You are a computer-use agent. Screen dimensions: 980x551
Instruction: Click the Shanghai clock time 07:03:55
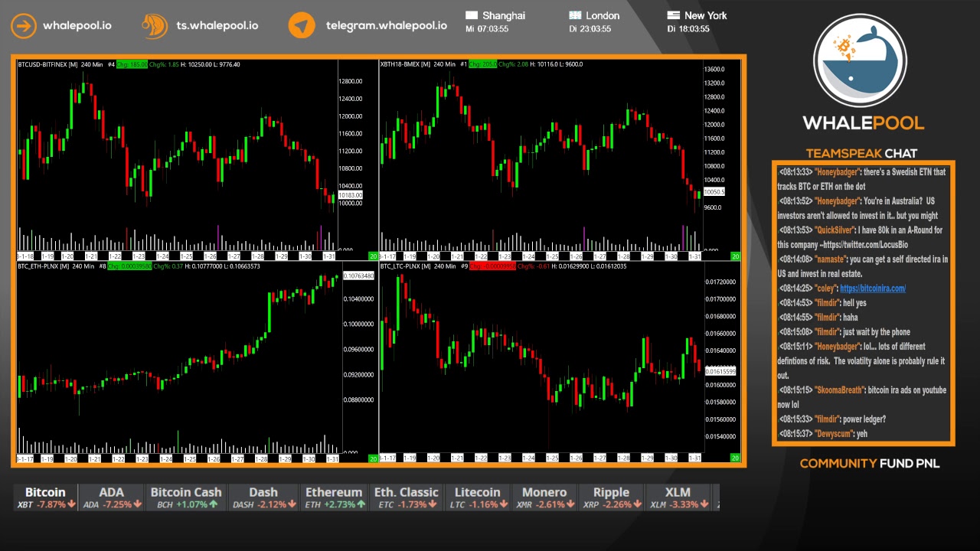point(493,29)
